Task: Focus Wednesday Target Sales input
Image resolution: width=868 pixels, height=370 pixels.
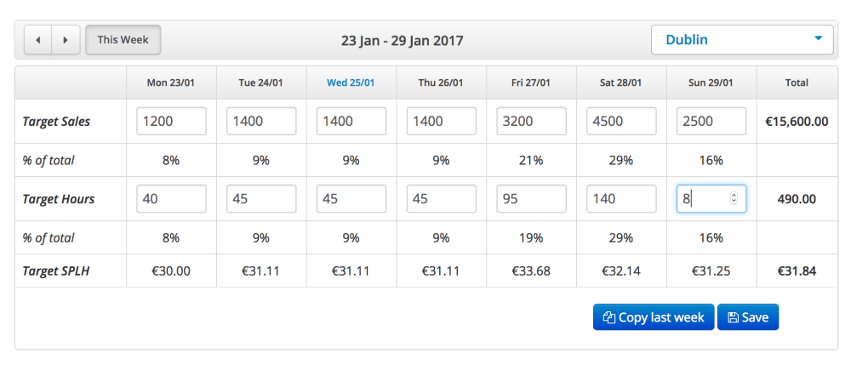Action: [x=351, y=121]
